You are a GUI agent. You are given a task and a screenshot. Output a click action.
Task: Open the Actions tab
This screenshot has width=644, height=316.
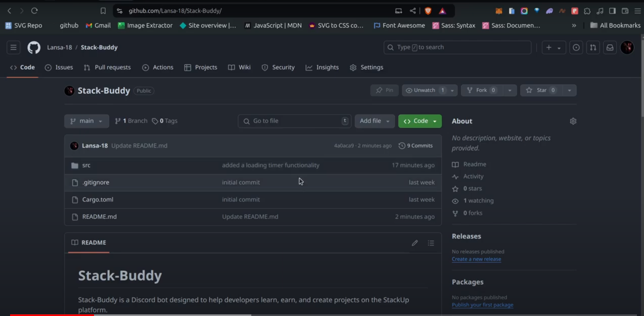158,67
